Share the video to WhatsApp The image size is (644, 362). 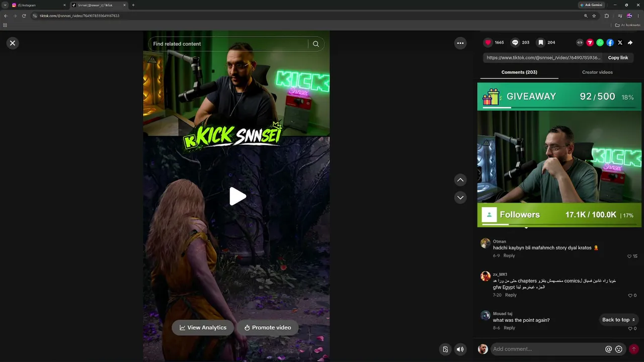pos(600,43)
